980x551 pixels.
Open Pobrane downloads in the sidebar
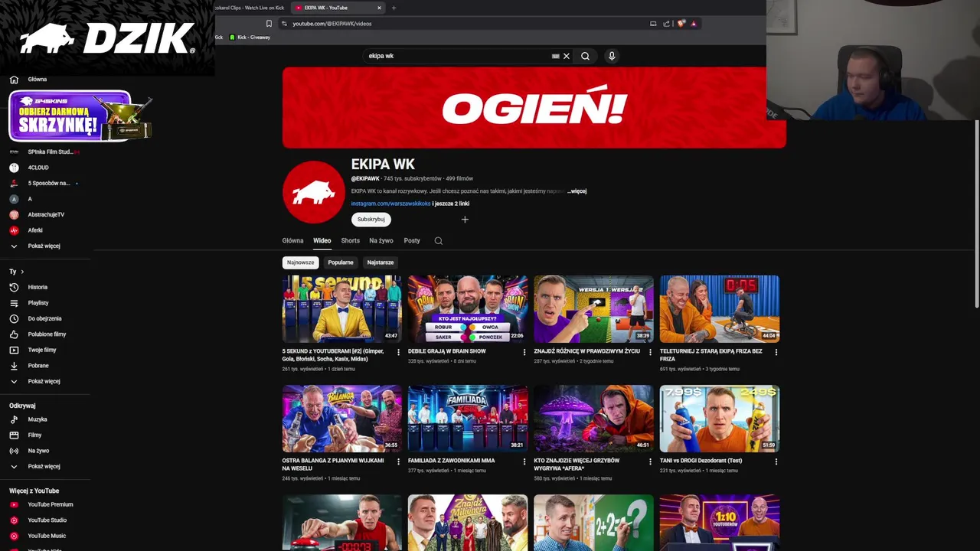(x=38, y=366)
